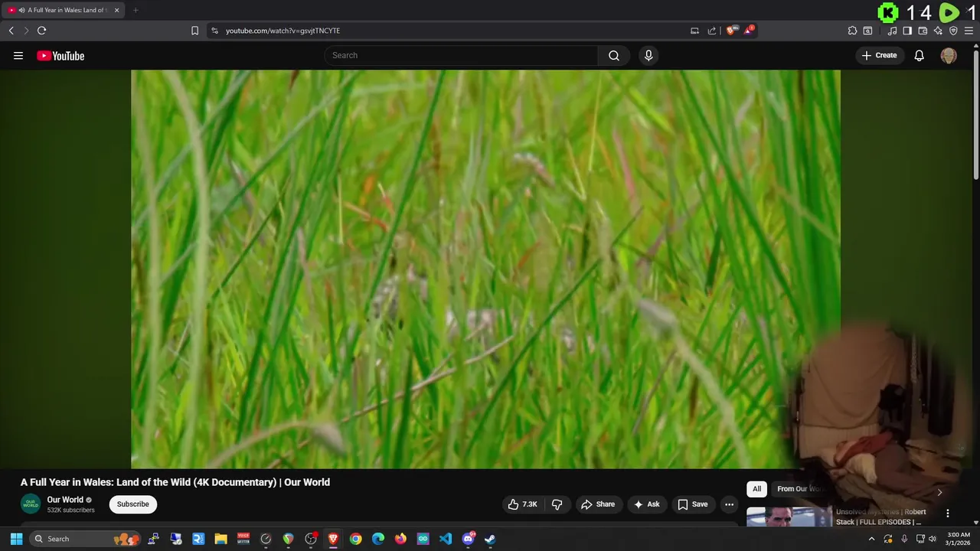
Task: Toggle the browser sidebar panel
Action: (x=907, y=31)
